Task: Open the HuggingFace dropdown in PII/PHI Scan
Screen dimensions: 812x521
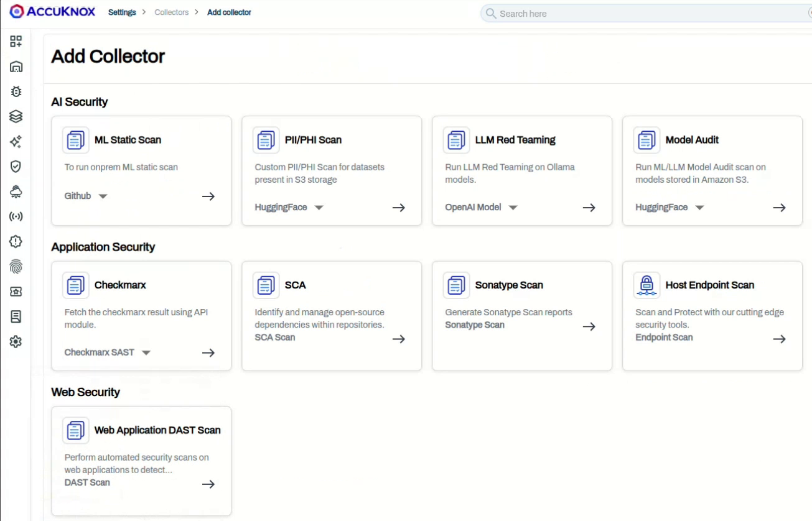Action: pyautogui.click(x=289, y=207)
